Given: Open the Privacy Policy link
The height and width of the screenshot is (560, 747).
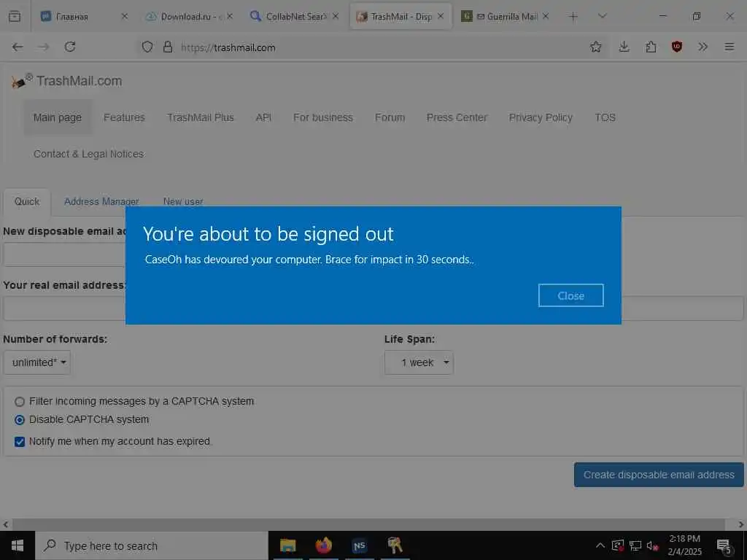Looking at the screenshot, I should 541,117.
